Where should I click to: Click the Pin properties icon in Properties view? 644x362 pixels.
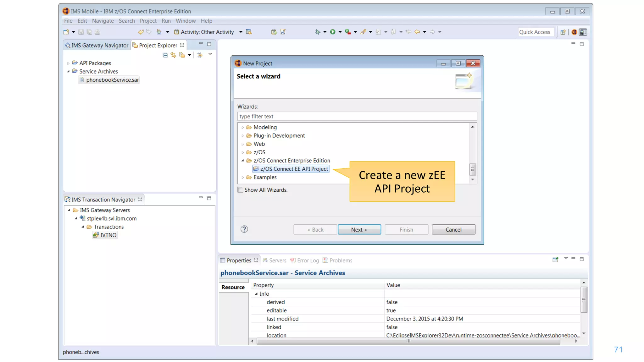click(x=555, y=260)
